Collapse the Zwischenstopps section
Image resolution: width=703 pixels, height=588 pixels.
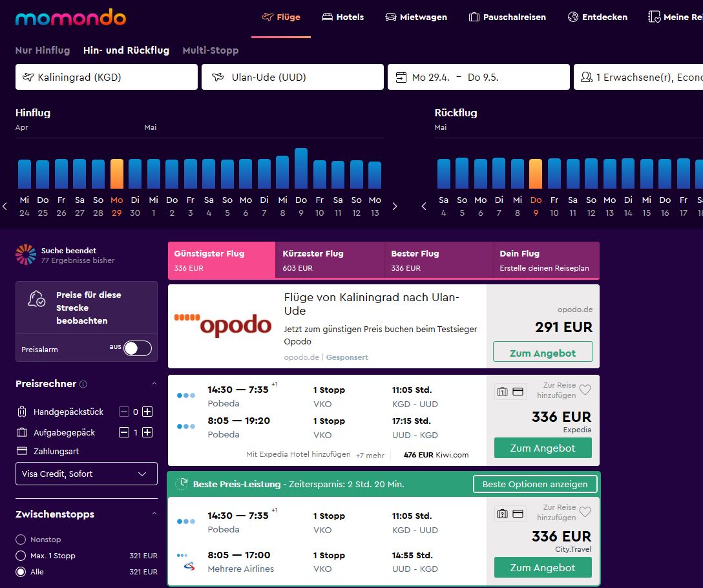[154, 514]
